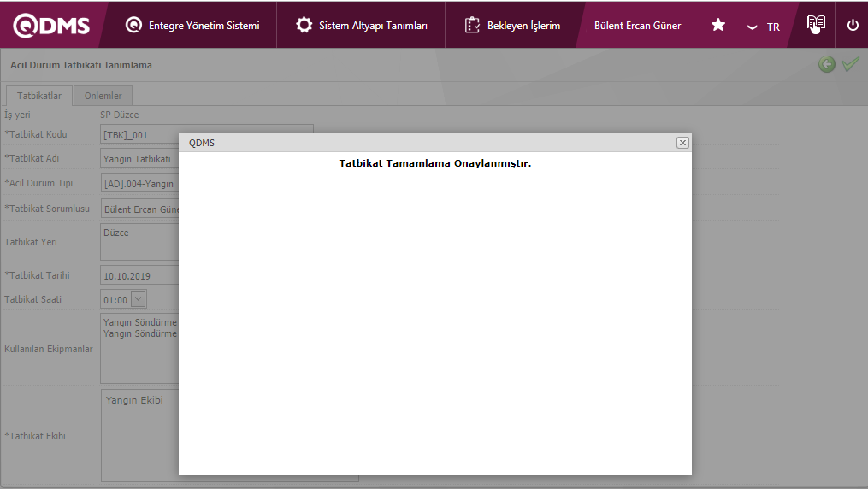Open Entegre Yönetim Sistemi menu

pos(192,26)
